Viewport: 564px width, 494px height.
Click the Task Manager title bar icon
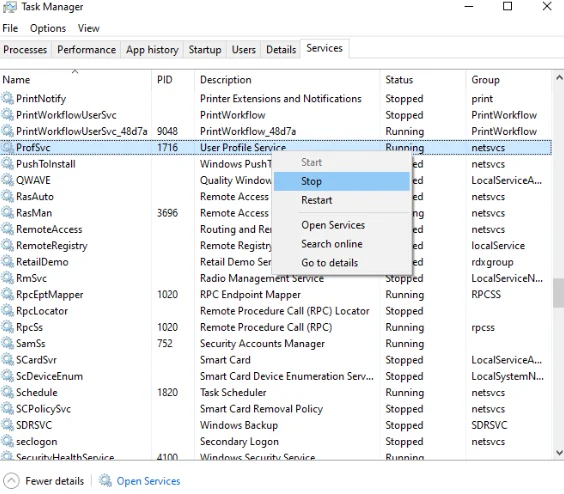point(10,7)
